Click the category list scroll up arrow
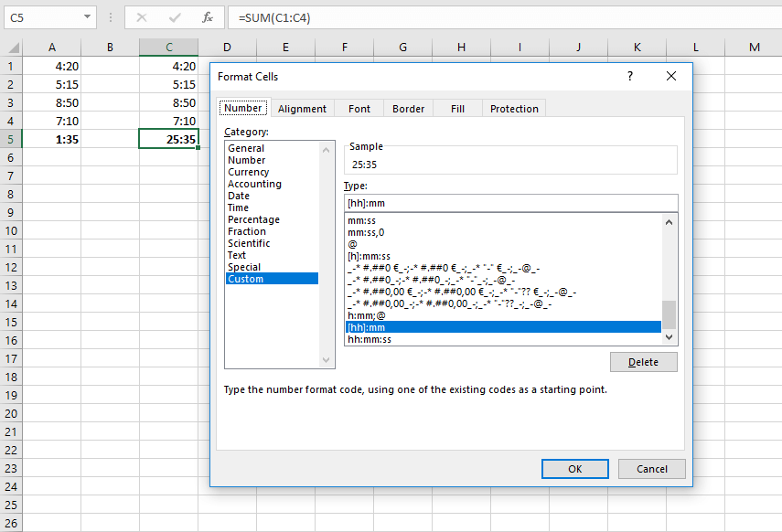 click(327, 150)
